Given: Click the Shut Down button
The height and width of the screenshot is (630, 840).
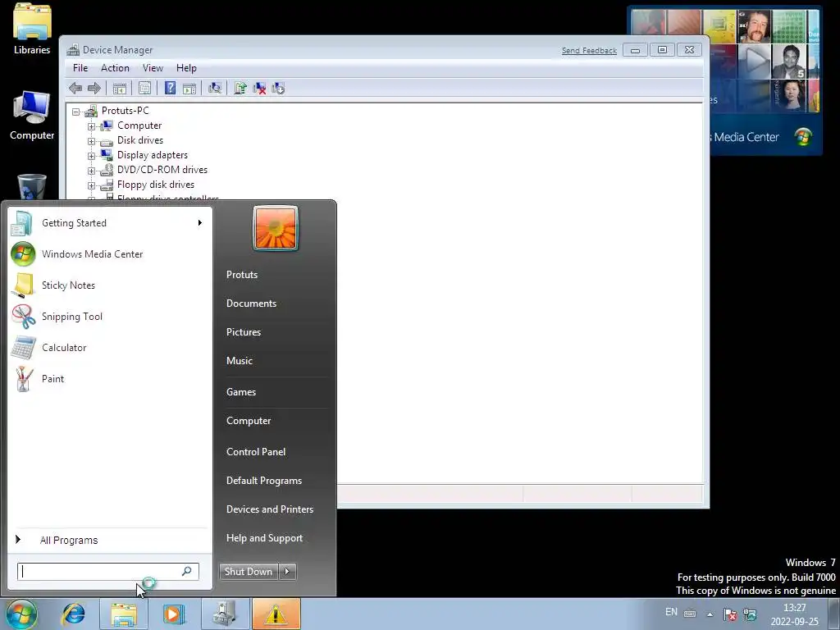Looking at the screenshot, I should 249,571.
